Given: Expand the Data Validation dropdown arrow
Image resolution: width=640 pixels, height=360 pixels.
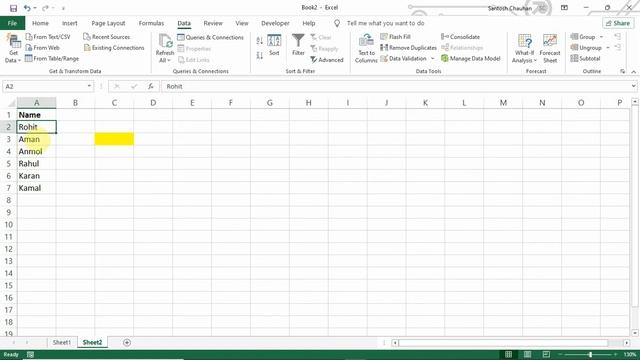Looking at the screenshot, I should (433, 58).
